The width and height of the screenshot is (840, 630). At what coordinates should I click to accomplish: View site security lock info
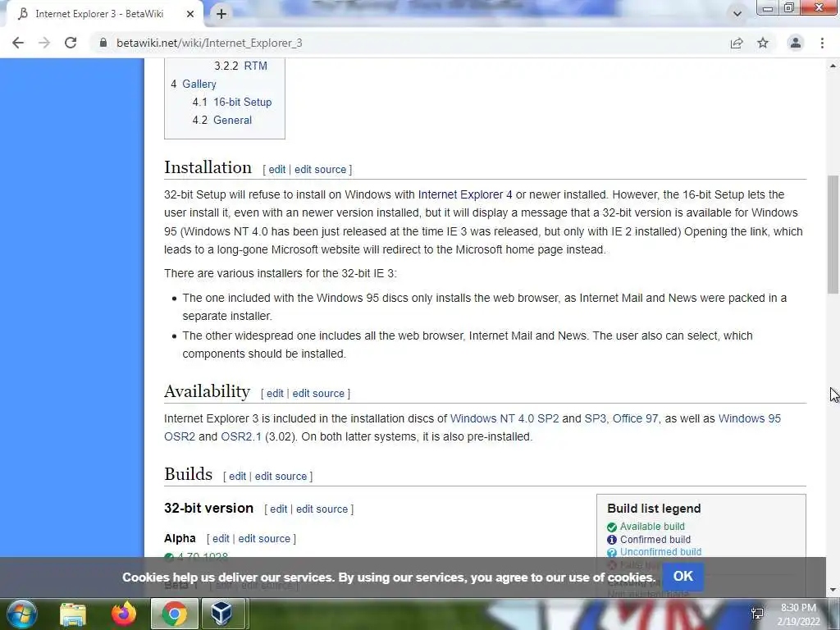[103, 43]
